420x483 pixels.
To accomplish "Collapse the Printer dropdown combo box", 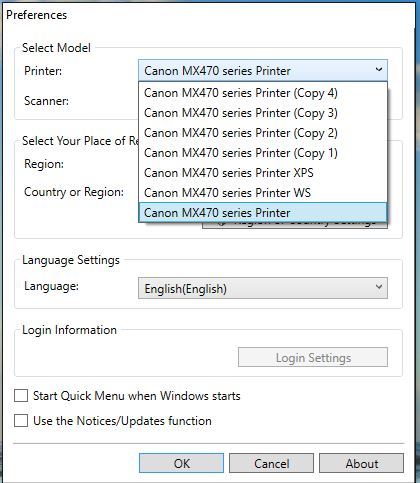I will [x=263, y=70].
